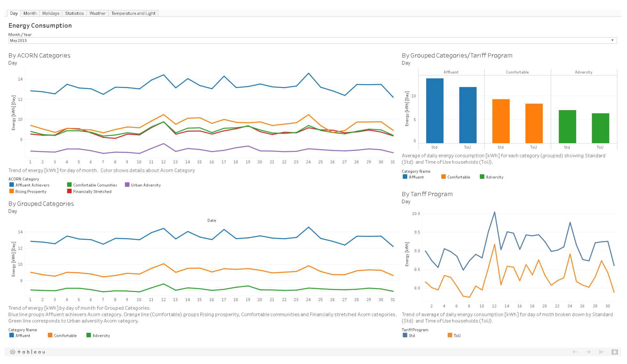The width and height of the screenshot is (627, 364).
Task: Select the Weather tab
Action: click(97, 13)
